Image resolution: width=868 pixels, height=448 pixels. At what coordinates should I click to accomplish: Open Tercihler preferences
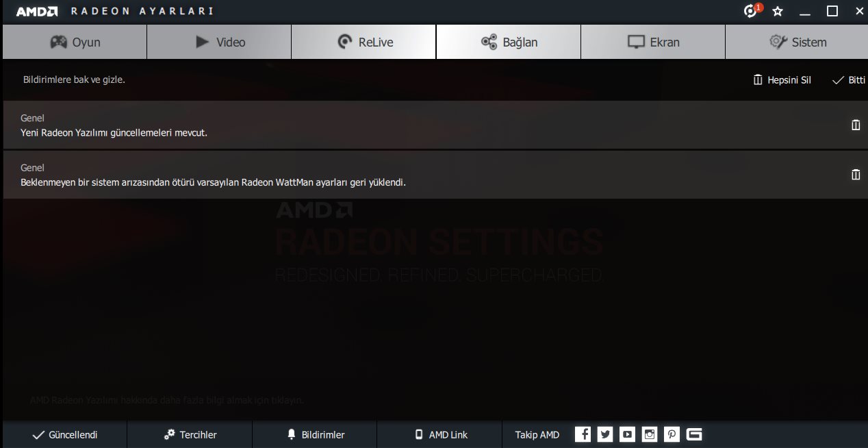190,435
